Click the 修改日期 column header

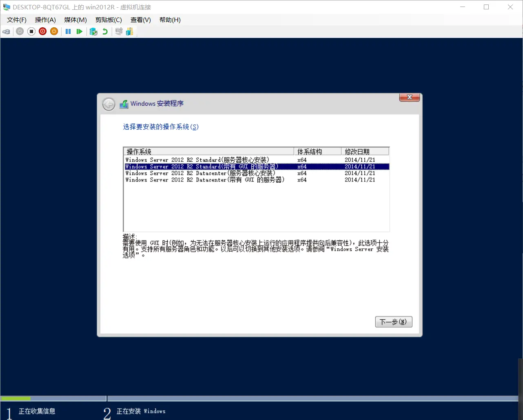(x=365, y=151)
